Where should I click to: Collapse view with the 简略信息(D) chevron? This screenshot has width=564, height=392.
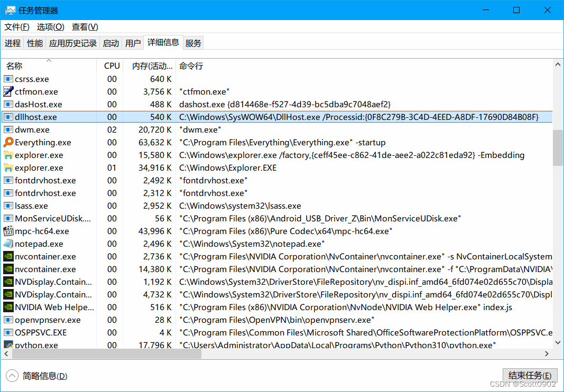click(12, 376)
